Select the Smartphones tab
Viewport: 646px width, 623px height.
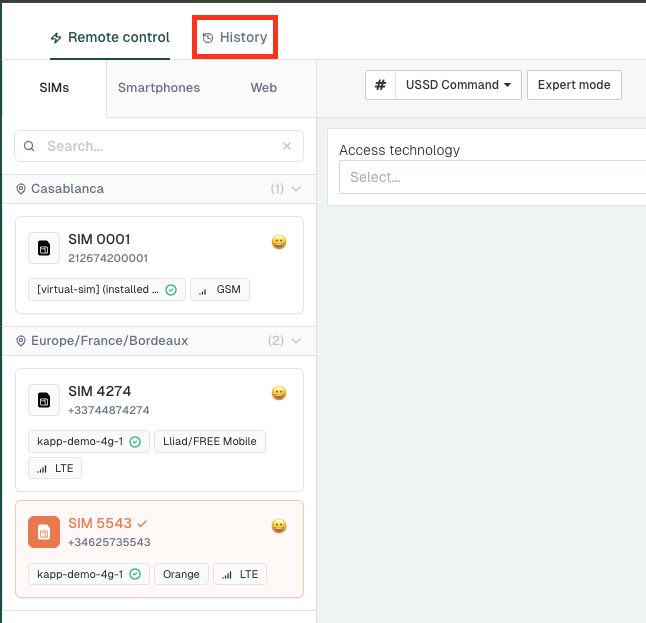(159, 88)
